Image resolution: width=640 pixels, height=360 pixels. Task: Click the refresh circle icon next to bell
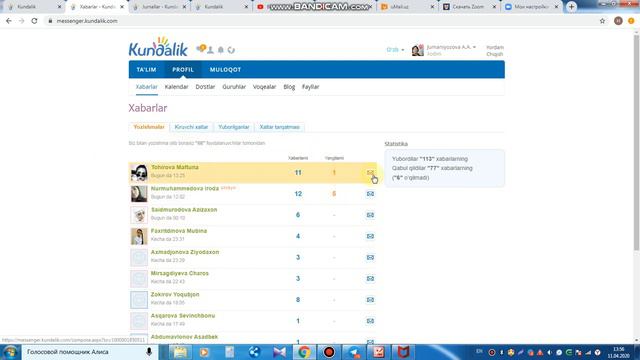click(231, 50)
